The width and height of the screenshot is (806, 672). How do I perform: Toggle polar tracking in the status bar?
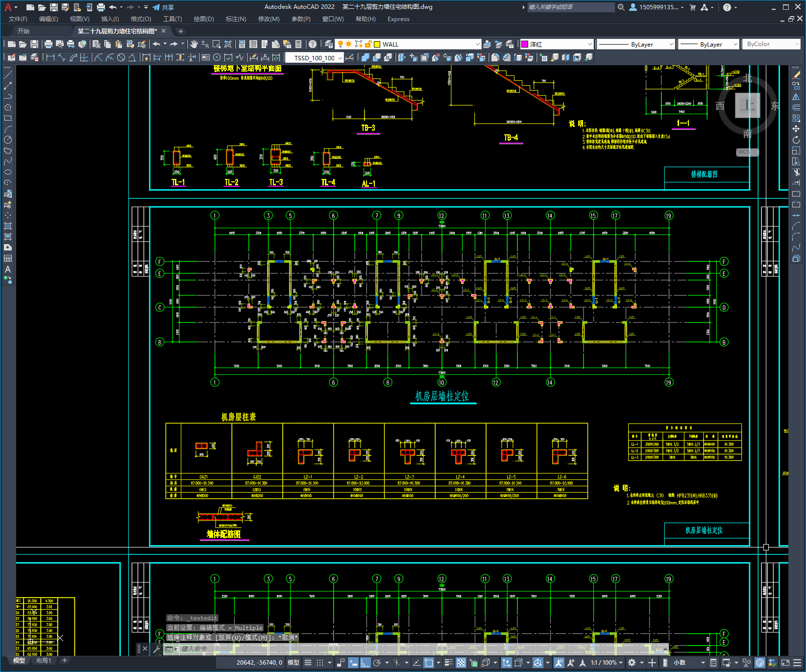[x=377, y=663]
